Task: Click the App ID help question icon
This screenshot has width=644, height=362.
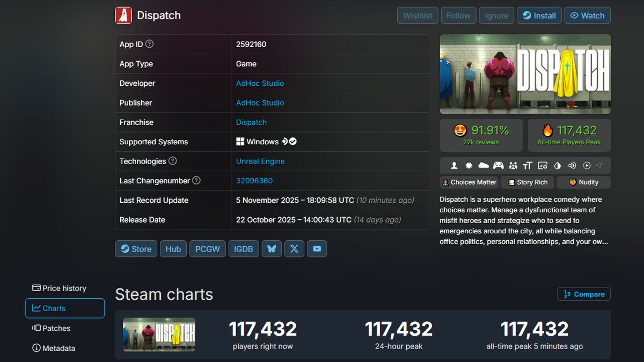Action: pos(149,44)
